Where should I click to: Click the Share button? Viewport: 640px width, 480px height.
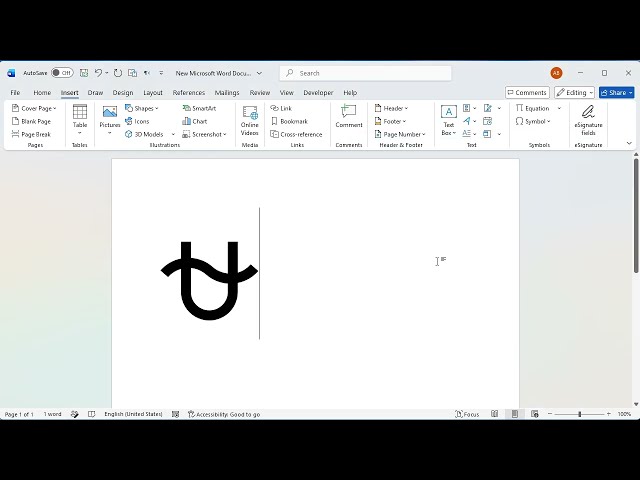617,93
